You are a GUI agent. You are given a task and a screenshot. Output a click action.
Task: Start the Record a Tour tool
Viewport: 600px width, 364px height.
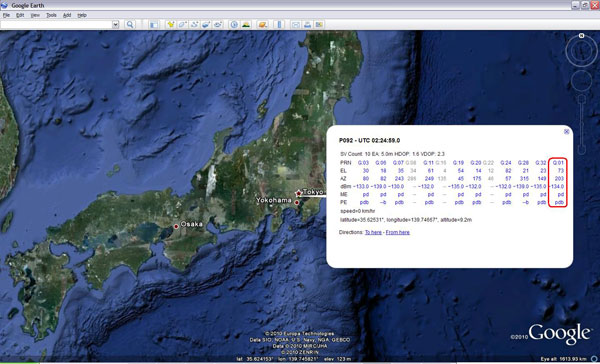pyautogui.click(x=218, y=24)
